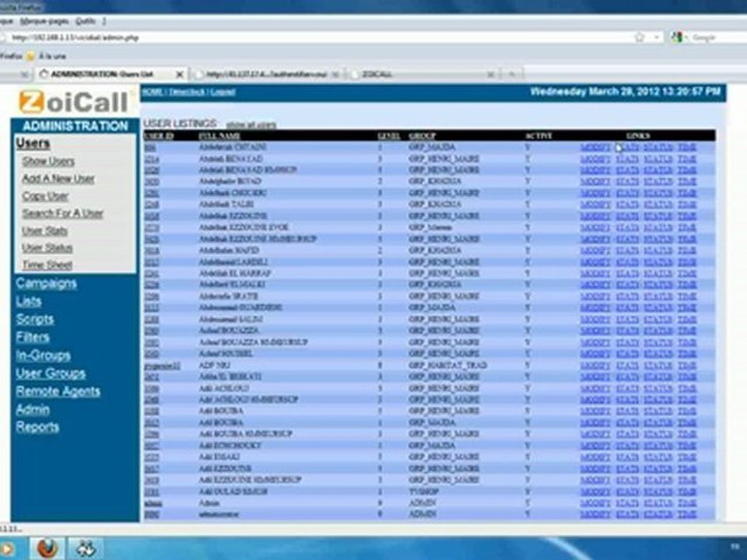The width and height of the screenshot is (747, 560).
Task: Open the Timeclock header link
Action: click(x=187, y=92)
